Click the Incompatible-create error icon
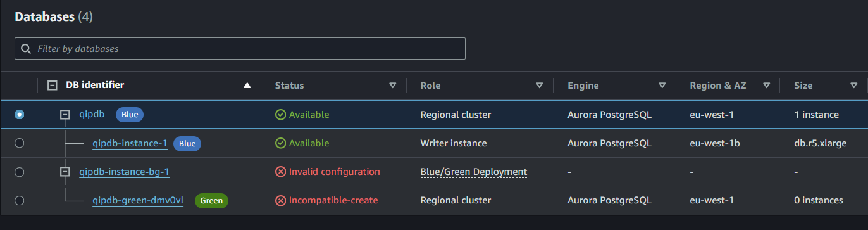The width and height of the screenshot is (868, 230). (280, 200)
